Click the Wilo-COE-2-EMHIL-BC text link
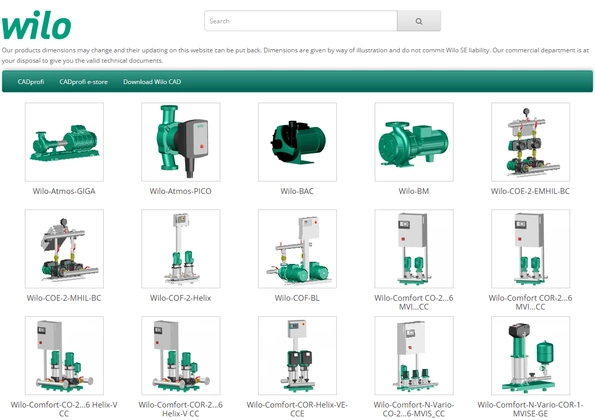 530,191
